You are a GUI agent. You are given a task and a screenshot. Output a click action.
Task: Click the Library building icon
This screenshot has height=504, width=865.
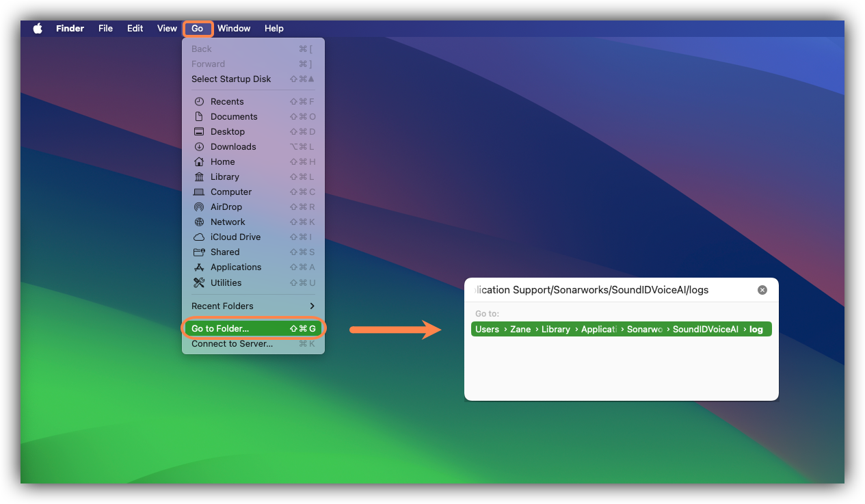click(199, 177)
